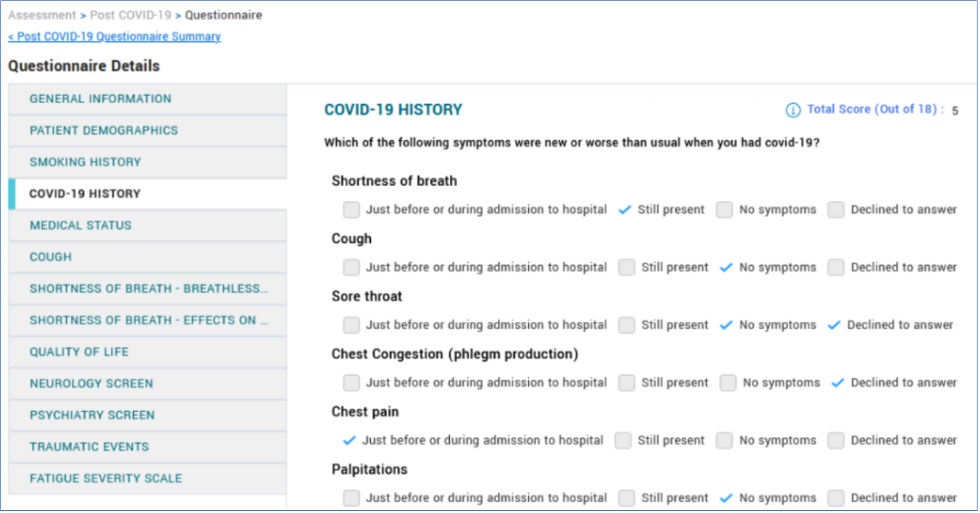This screenshot has width=980, height=513.
Task: Select the Quality of Life section
Action: (x=79, y=352)
